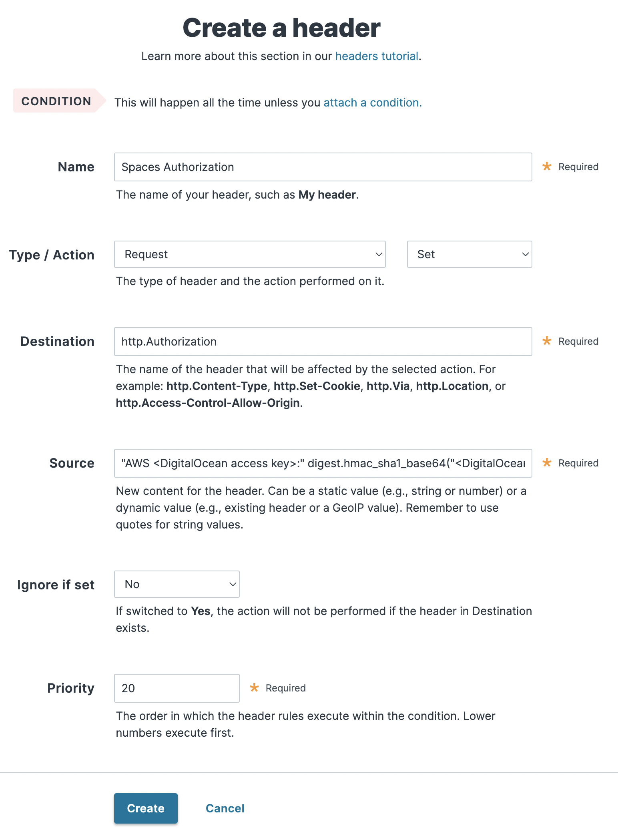Click the Create button
Viewport: 618px width, 840px height.
click(146, 808)
